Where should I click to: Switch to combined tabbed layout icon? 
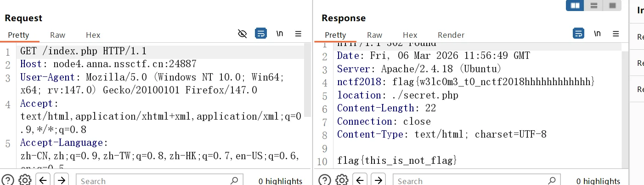coord(612,6)
